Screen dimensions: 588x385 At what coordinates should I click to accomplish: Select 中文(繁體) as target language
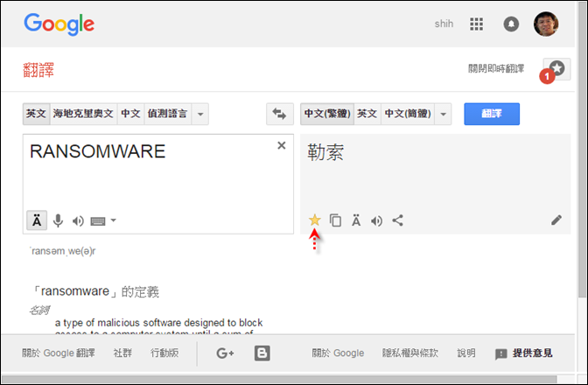point(327,114)
